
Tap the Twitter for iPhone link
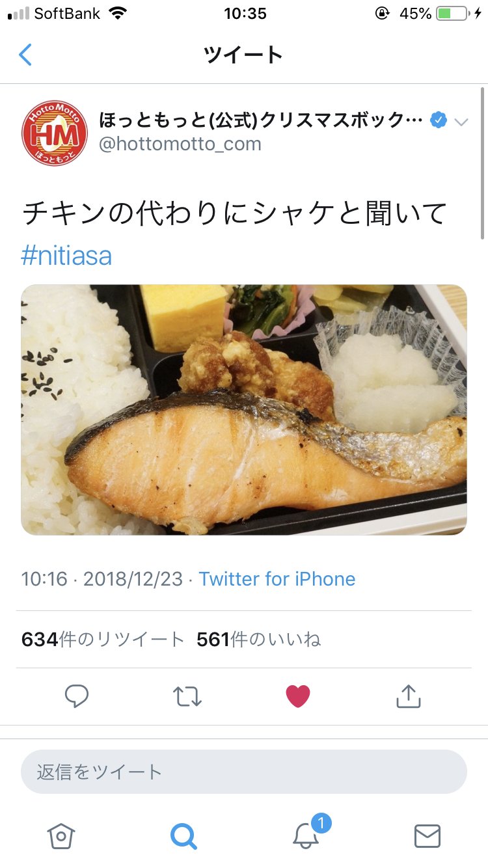[x=277, y=578]
